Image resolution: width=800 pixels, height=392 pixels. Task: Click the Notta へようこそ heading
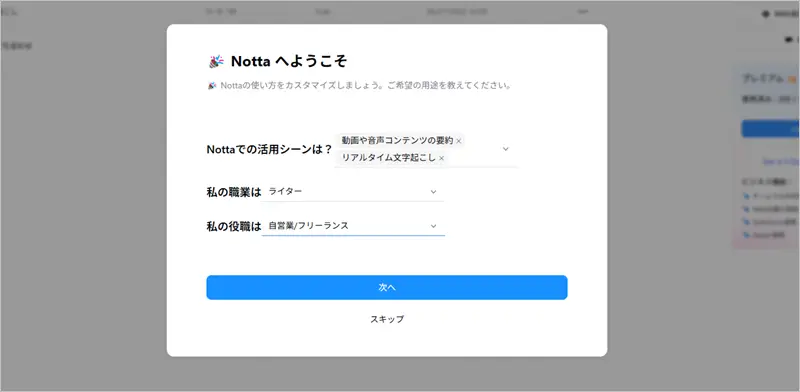(289, 61)
